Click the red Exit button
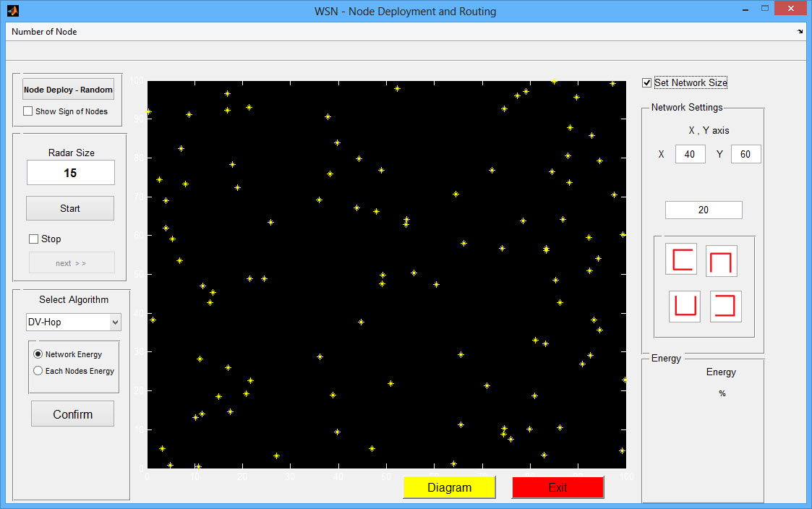Screen dimensions: 812x509 point(557,487)
